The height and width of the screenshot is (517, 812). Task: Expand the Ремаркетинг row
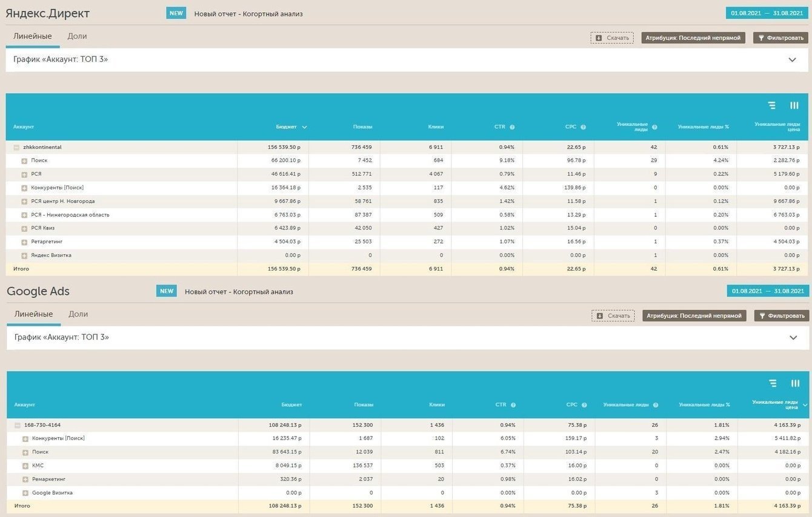tap(26, 479)
